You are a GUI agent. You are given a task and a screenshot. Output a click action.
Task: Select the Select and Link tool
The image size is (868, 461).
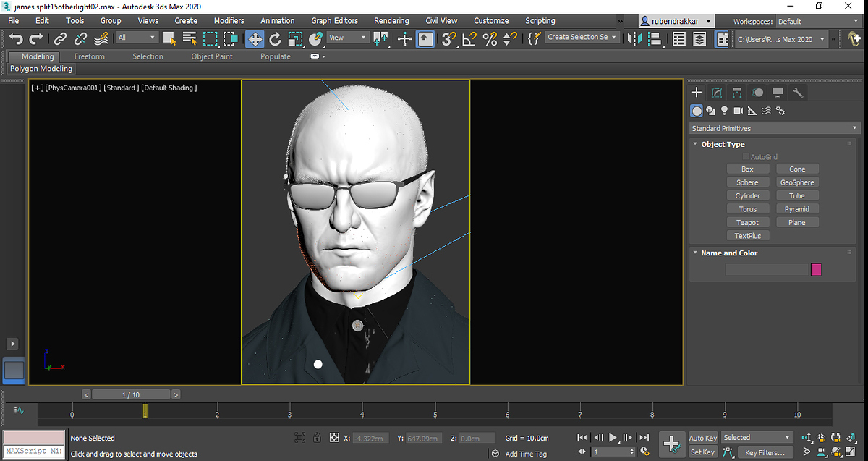61,39
